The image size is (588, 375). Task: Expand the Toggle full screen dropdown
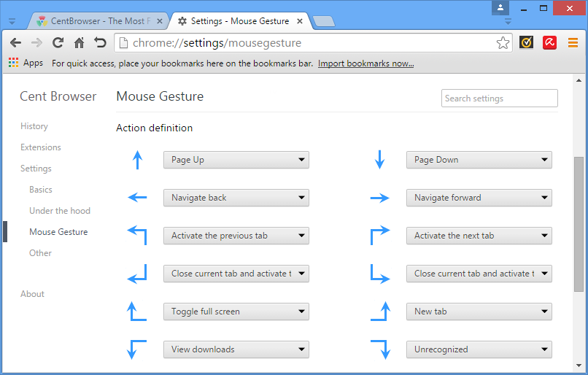tap(236, 312)
